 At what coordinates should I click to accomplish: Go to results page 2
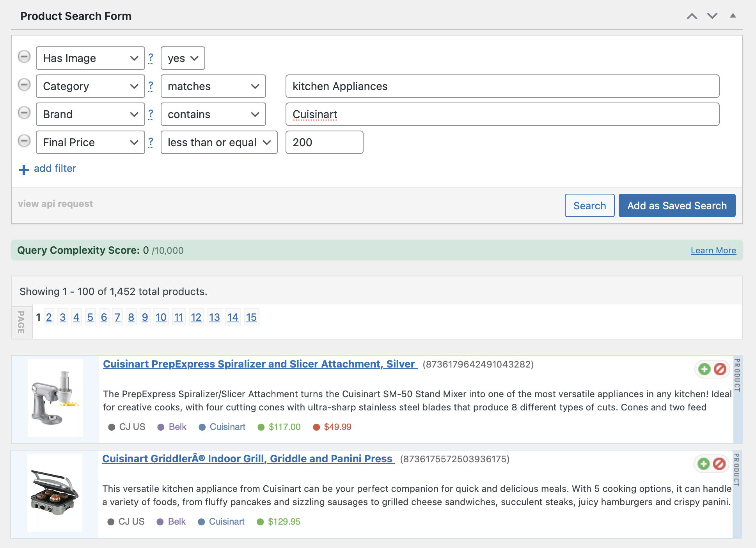pos(49,317)
